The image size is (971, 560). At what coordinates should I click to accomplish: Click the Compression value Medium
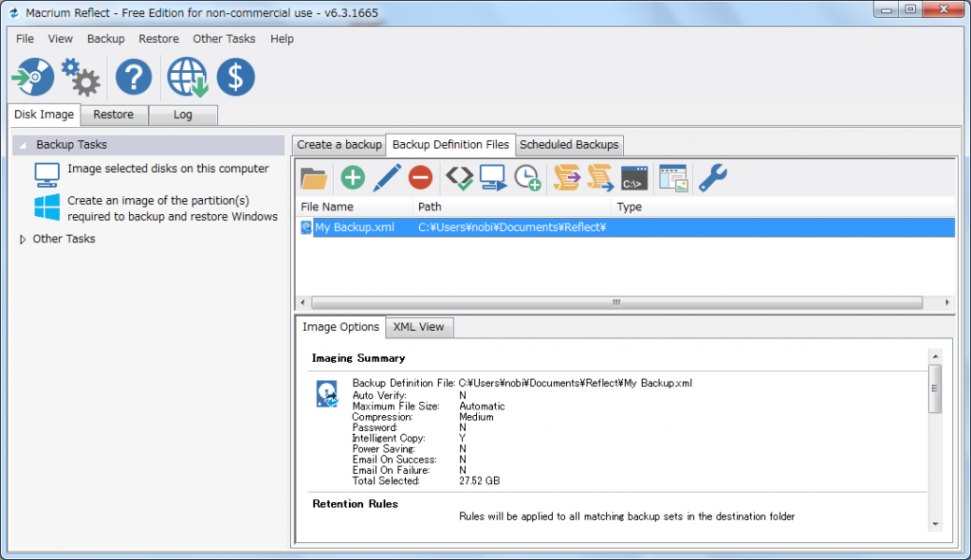tap(476, 417)
